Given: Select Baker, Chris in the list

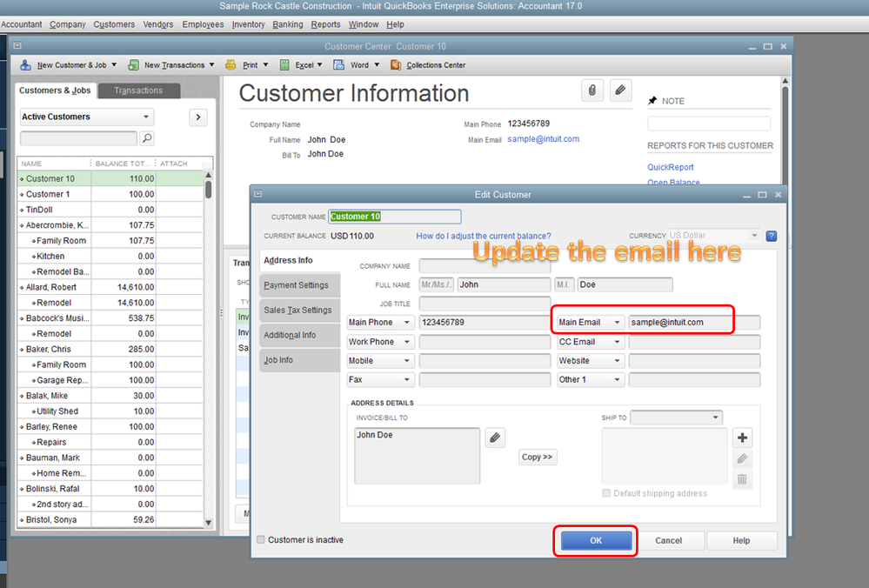Looking at the screenshot, I should [x=110, y=350].
